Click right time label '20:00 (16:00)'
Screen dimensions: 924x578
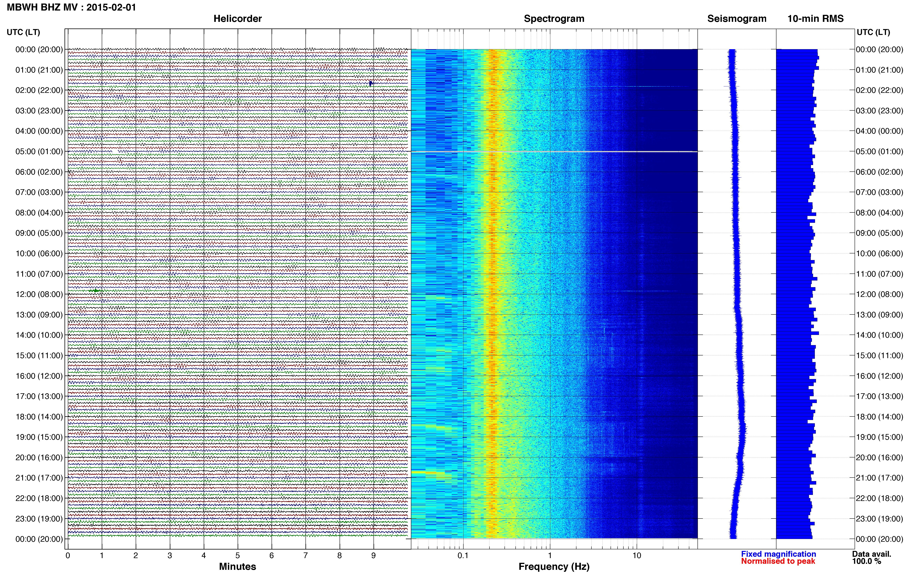point(879,458)
